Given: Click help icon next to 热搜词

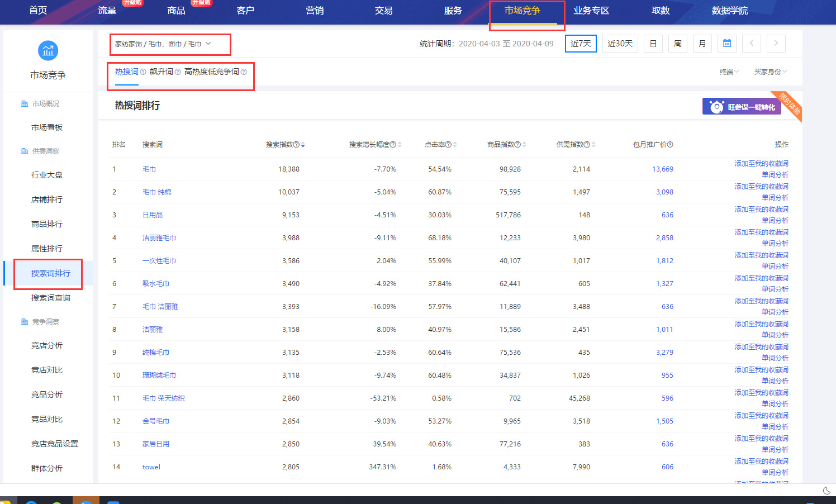Looking at the screenshot, I should pos(143,72).
